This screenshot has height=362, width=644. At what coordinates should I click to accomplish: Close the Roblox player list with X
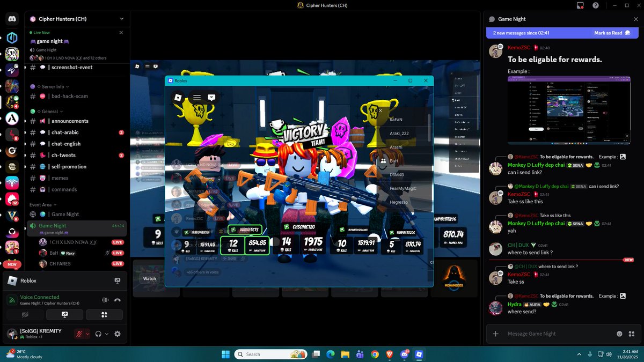[380, 110]
